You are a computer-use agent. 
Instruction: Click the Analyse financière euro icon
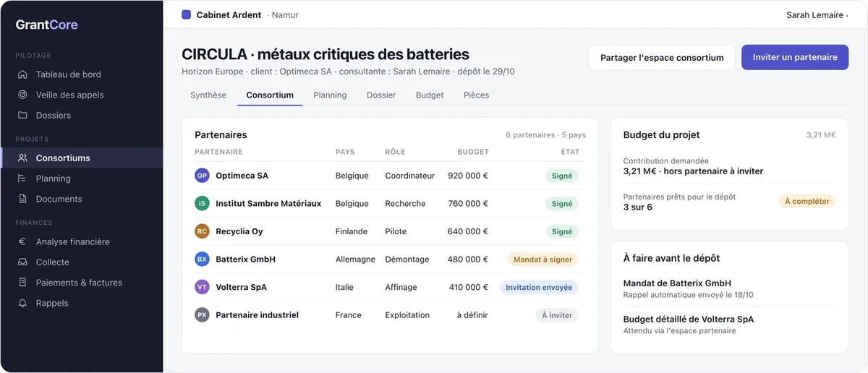23,241
